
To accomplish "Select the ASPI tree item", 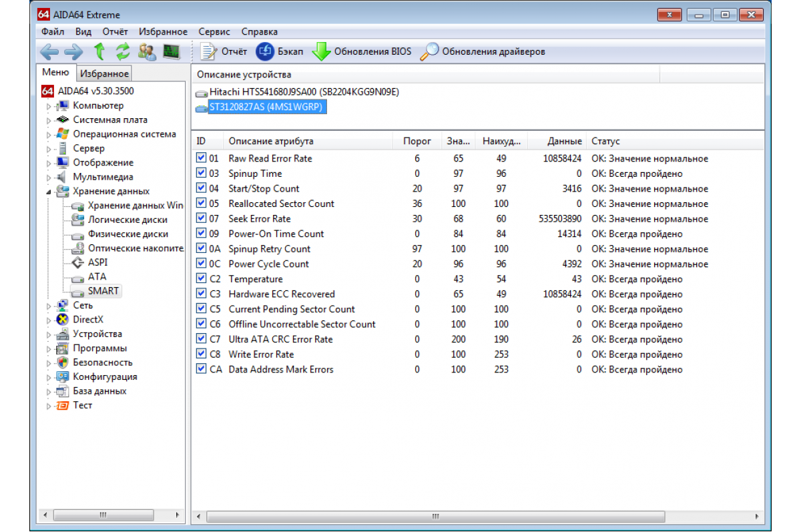I will [x=97, y=262].
